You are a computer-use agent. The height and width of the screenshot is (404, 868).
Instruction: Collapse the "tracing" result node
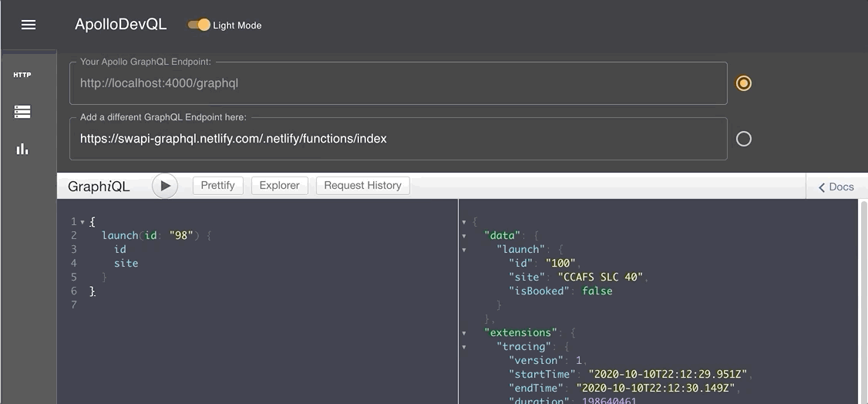[x=464, y=346]
